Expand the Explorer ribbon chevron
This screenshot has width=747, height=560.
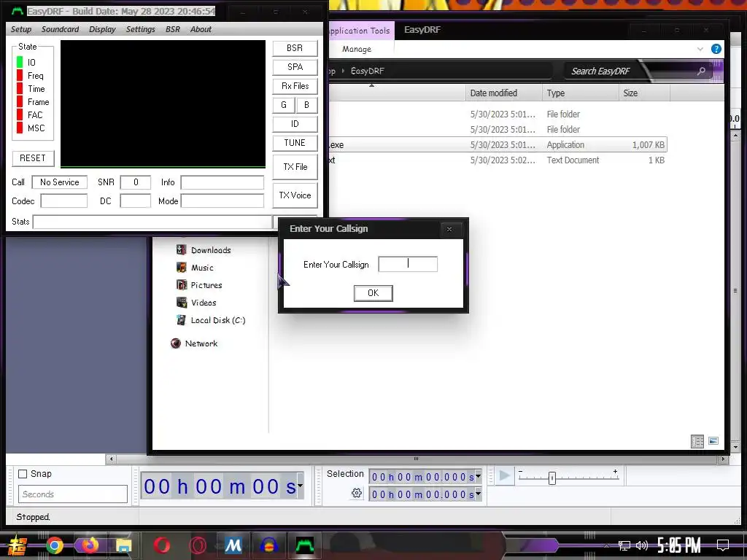(700, 49)
